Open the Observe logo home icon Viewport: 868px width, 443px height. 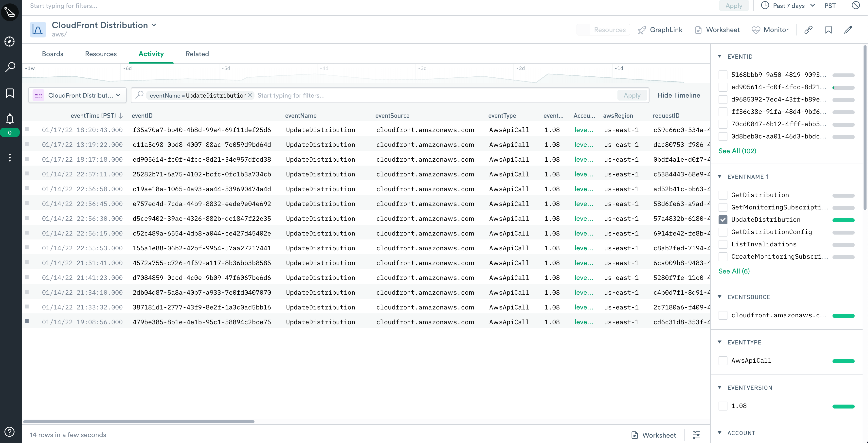tap(10, 13)
